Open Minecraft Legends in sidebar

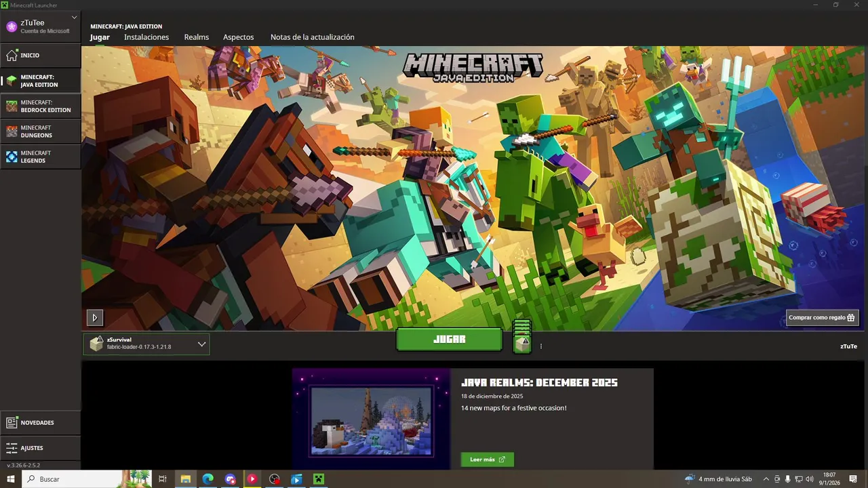[x=40, y=157]
